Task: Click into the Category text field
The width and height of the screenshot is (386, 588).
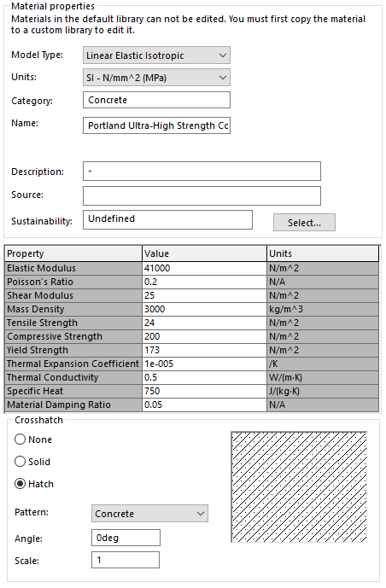Action: click(156, 100)
